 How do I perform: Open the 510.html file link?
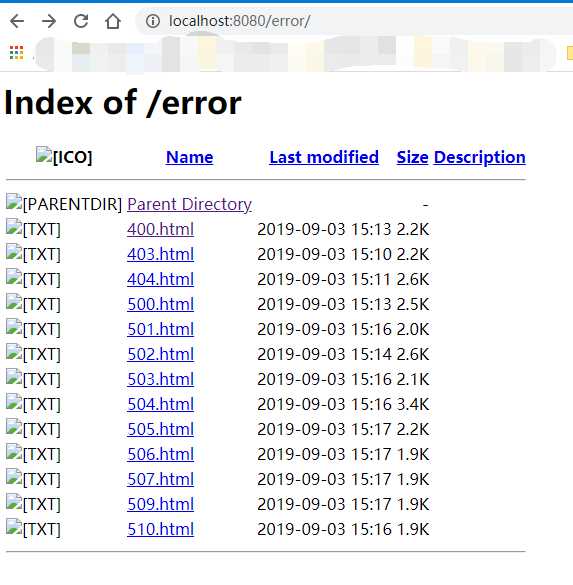tap(160, 529)
